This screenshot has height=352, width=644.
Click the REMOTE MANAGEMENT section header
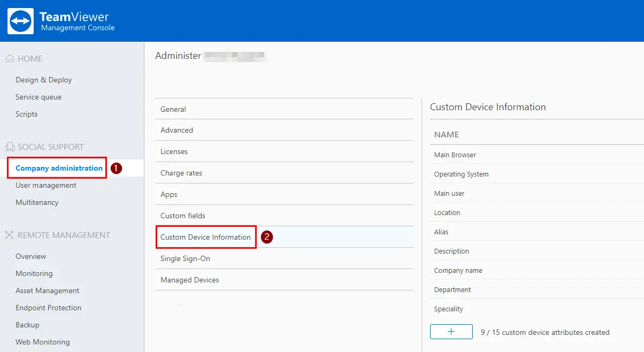[64, 235]
